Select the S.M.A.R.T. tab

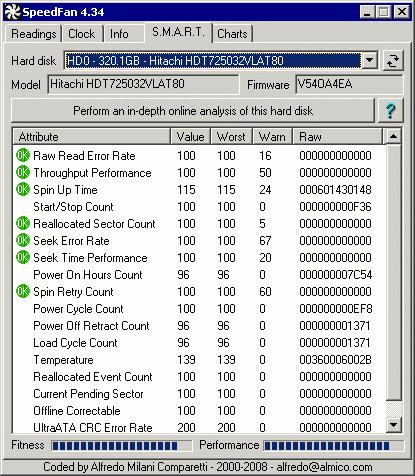178,32
